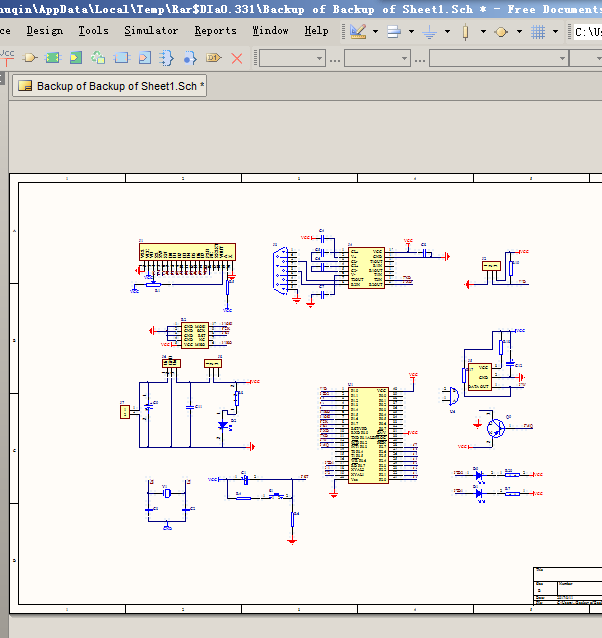Select the power LED in supply circuit
602x638 pixels.
pyautogui.click(x=223, y=426)
